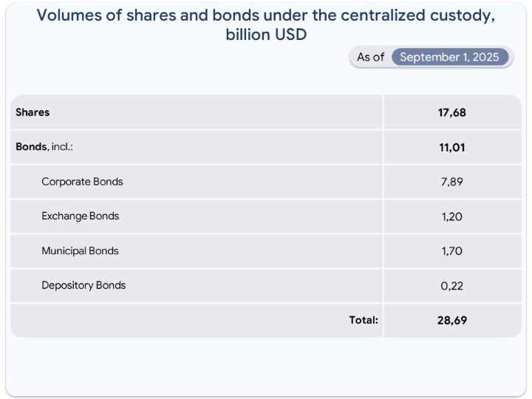Select the Corporate Bonds row label
Image resolution: width=532 pixels, height=399 pixels.
82,181
